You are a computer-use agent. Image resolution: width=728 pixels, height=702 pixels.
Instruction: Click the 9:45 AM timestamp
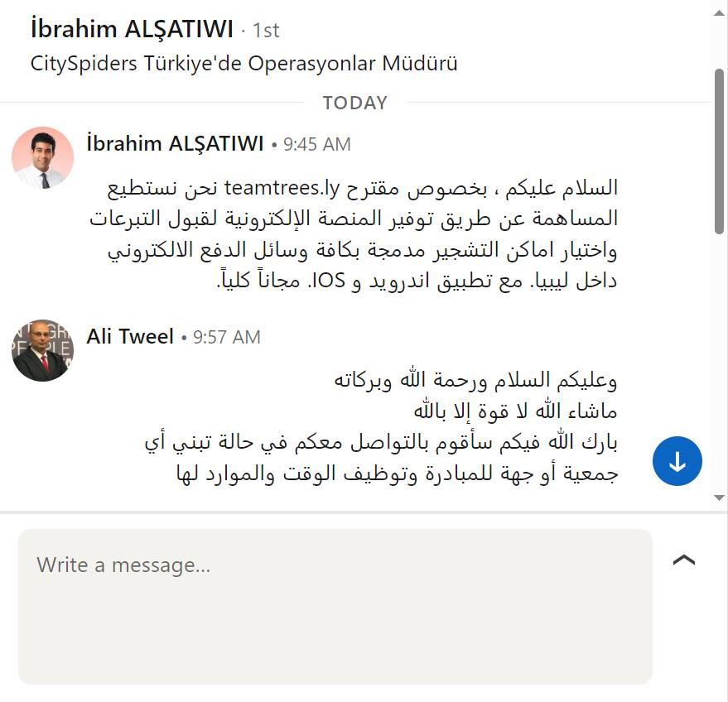point(317,144)
